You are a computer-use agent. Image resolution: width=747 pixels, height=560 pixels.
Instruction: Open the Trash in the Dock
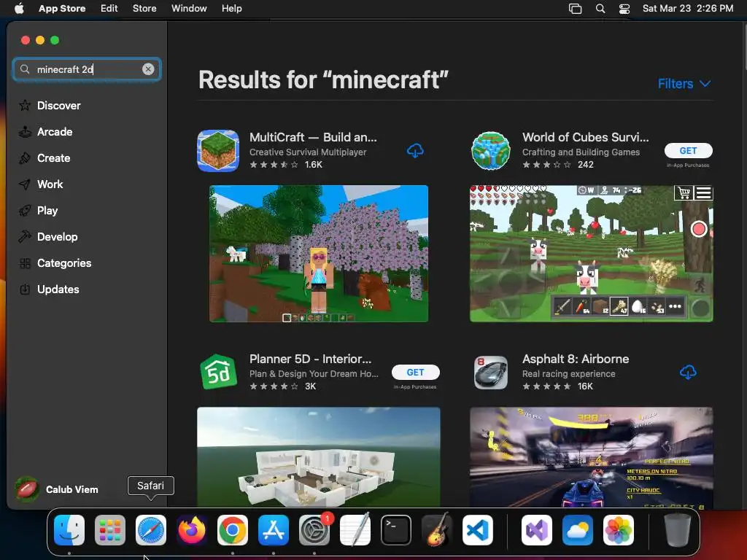click(678, 530)
